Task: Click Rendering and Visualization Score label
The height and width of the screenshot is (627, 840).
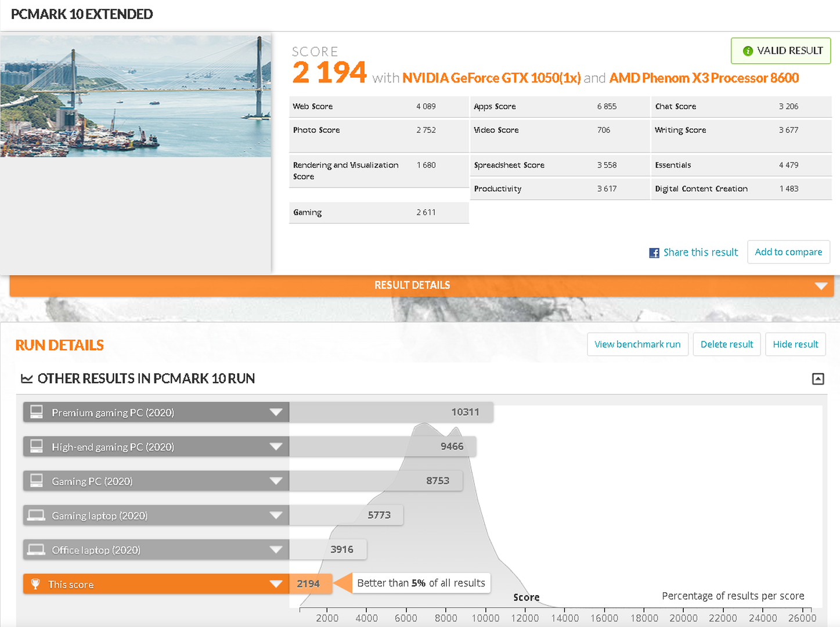Action: click(345, 171)
